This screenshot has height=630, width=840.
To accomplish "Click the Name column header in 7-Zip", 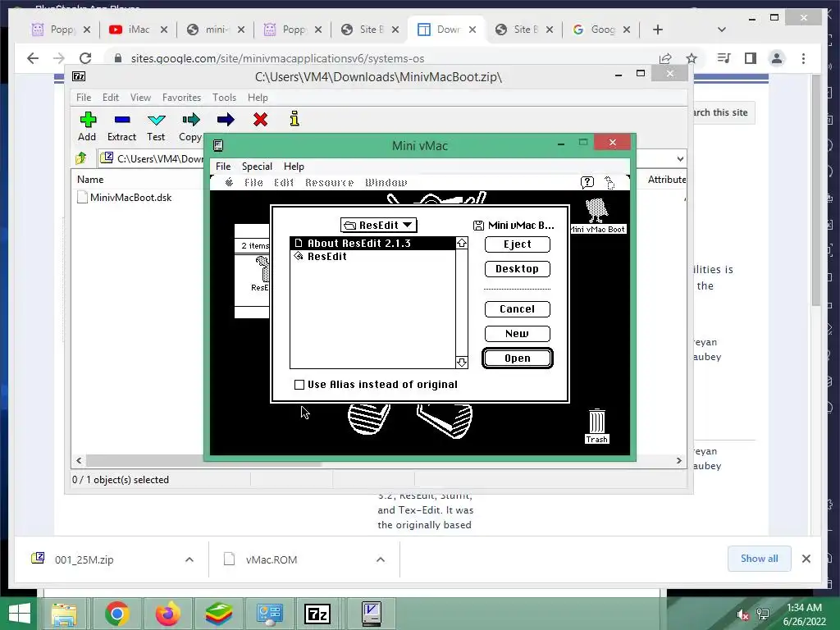I will [90, 180].
